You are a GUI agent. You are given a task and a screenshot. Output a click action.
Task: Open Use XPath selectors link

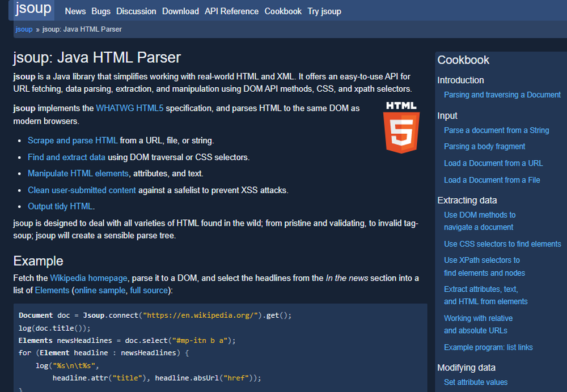(x=485, y=267)
